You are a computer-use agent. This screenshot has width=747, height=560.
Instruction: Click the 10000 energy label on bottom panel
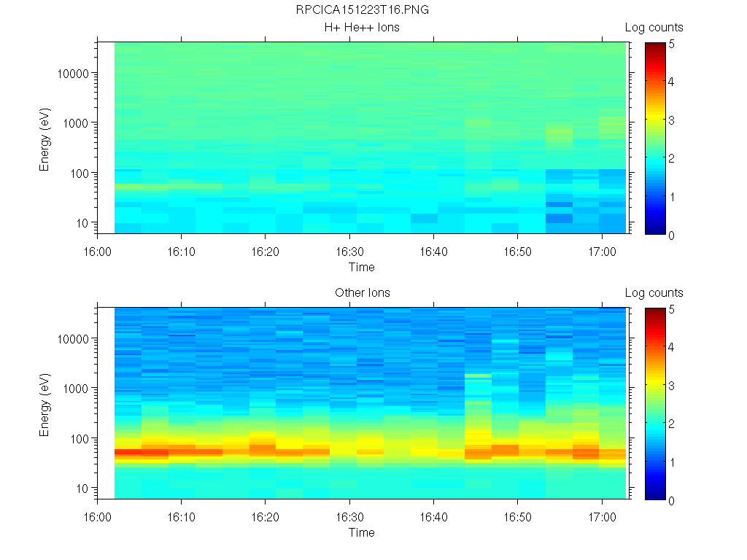(x=73, y=339)
